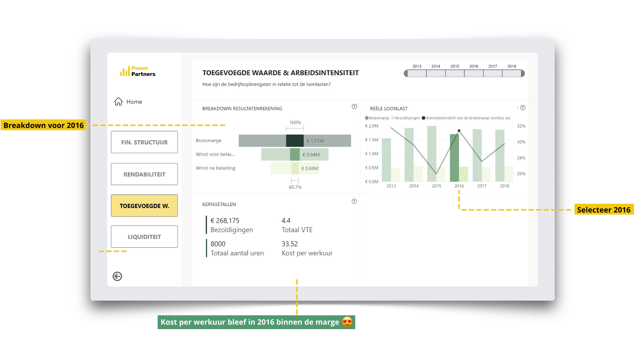
Task: Select 2015 segment on year slider
Action: (x=455, y=73)
